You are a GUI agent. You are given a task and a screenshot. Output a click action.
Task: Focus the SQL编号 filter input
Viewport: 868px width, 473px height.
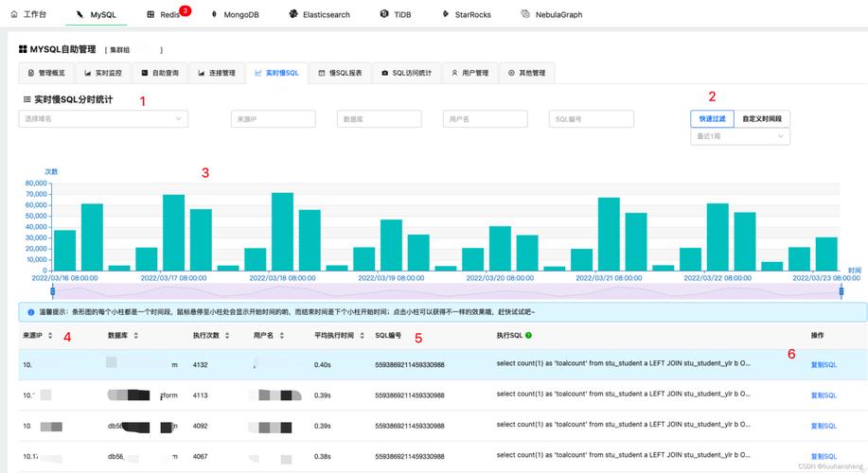pos(592,119)
